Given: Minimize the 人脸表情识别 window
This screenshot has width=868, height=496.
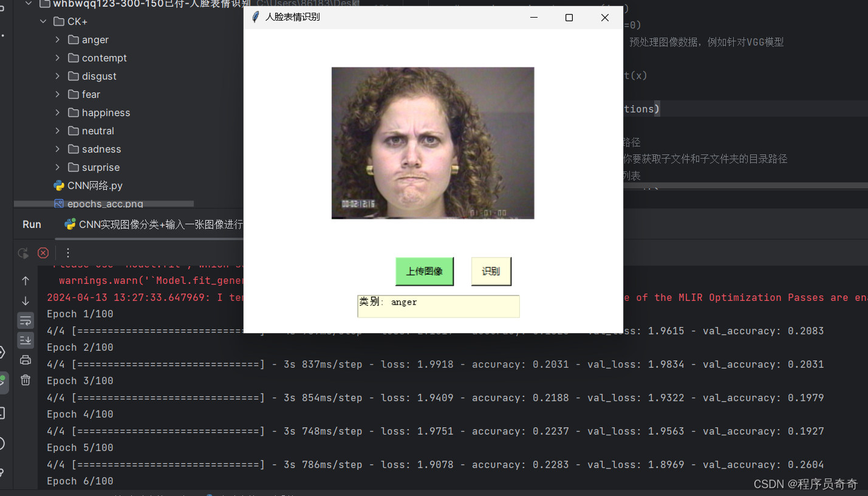Looking at the screenshot, I should (534, 18).
